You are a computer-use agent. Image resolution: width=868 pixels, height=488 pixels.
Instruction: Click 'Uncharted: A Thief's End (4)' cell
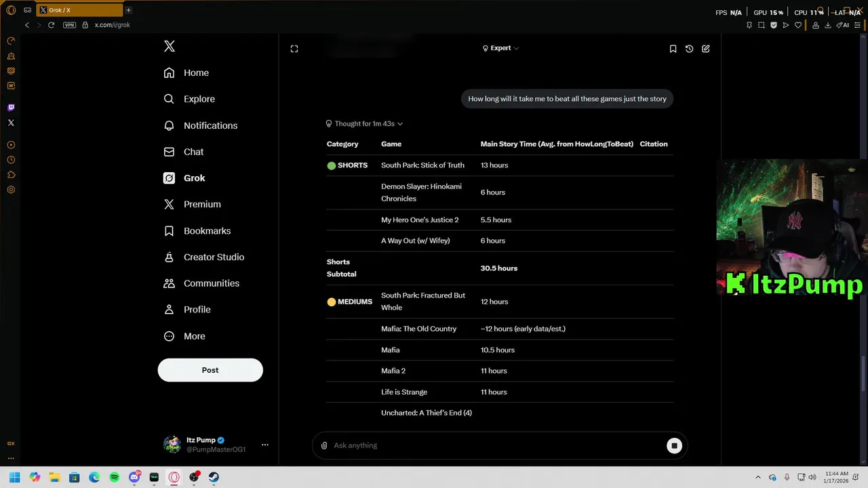point(427,413)
